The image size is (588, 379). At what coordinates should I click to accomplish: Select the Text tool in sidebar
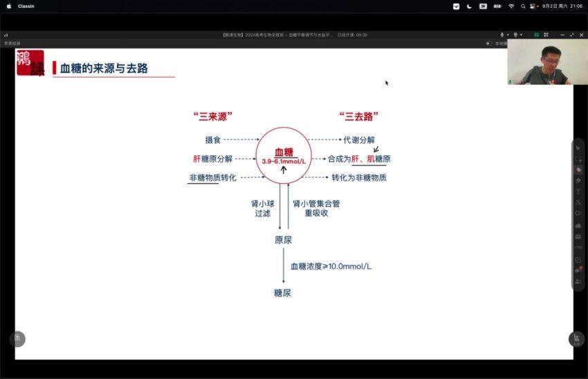578,191
